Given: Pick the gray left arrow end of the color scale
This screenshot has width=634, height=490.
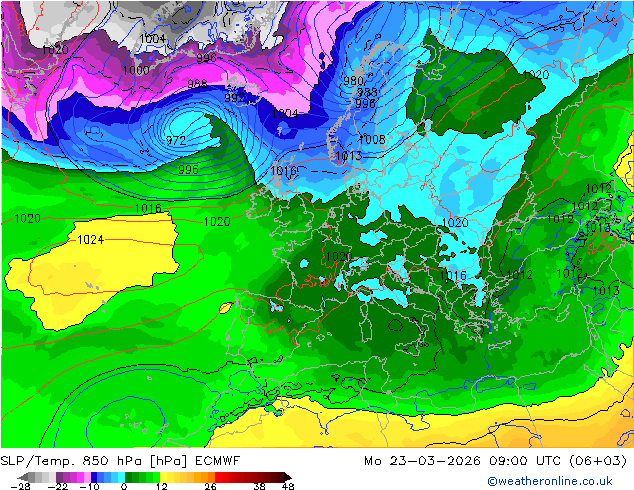Looking at the screenshot, I should [23, 477].
